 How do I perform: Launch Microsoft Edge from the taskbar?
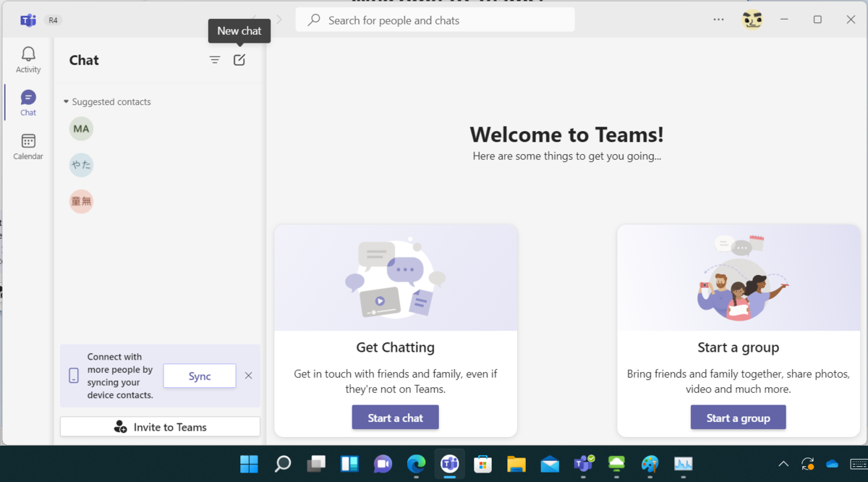click(416, 464)
